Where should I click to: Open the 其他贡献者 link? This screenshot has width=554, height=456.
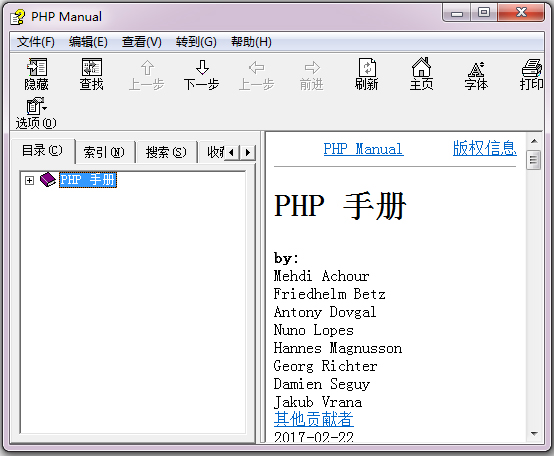(x=313, y=419)
